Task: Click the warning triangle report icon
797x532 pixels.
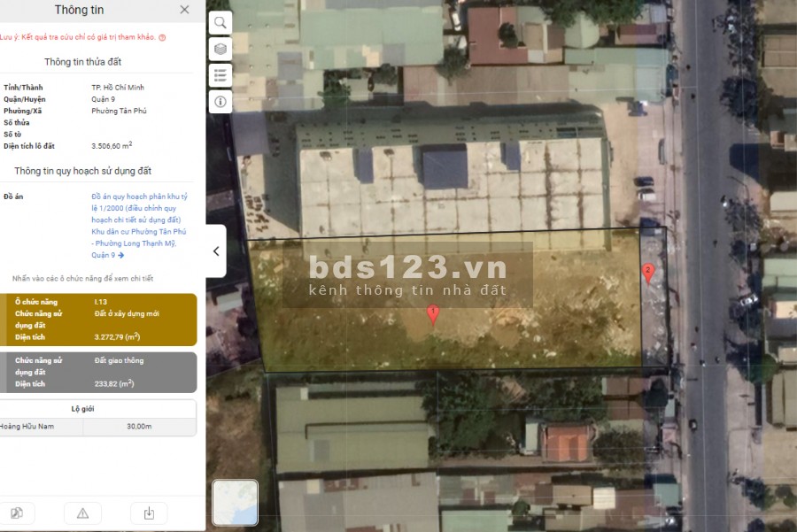Action: [83, 513]
